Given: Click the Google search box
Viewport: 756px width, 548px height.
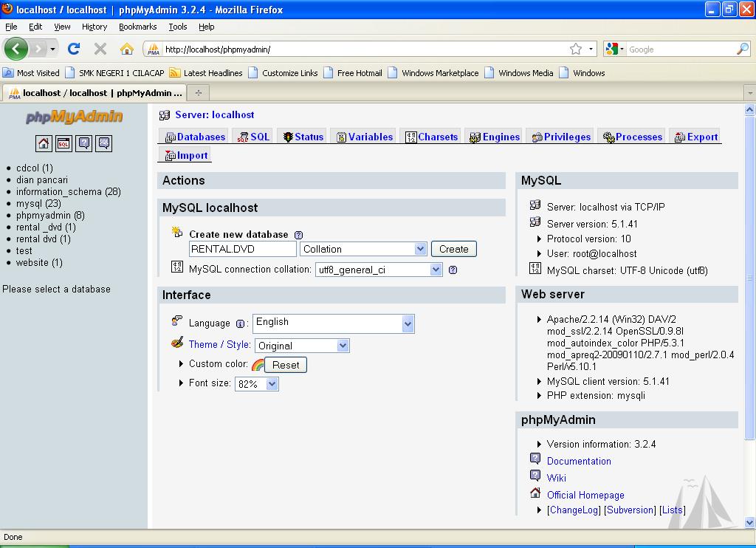Looking at the screenshot, I should click(681, 49).
